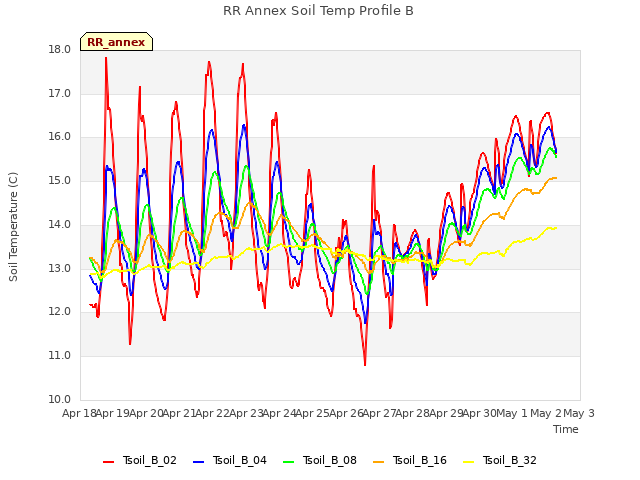The image size is (640, 480).
Task: Click the 11.0 y-axis tick value
Action: point(60,356)
